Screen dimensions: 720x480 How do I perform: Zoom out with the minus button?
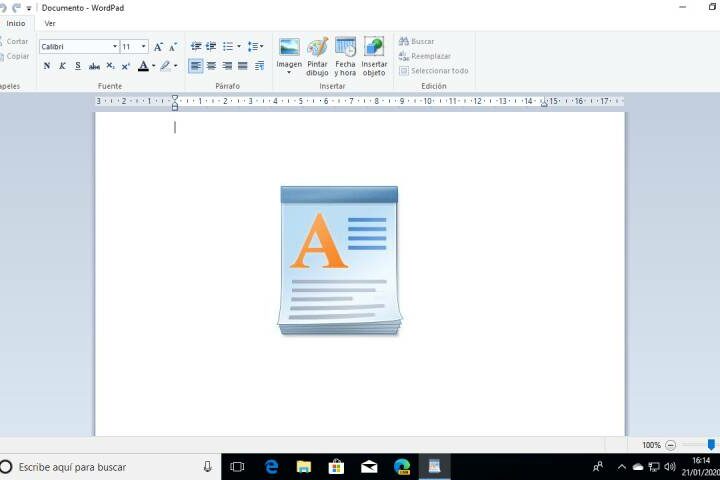(x=670, y=445)
